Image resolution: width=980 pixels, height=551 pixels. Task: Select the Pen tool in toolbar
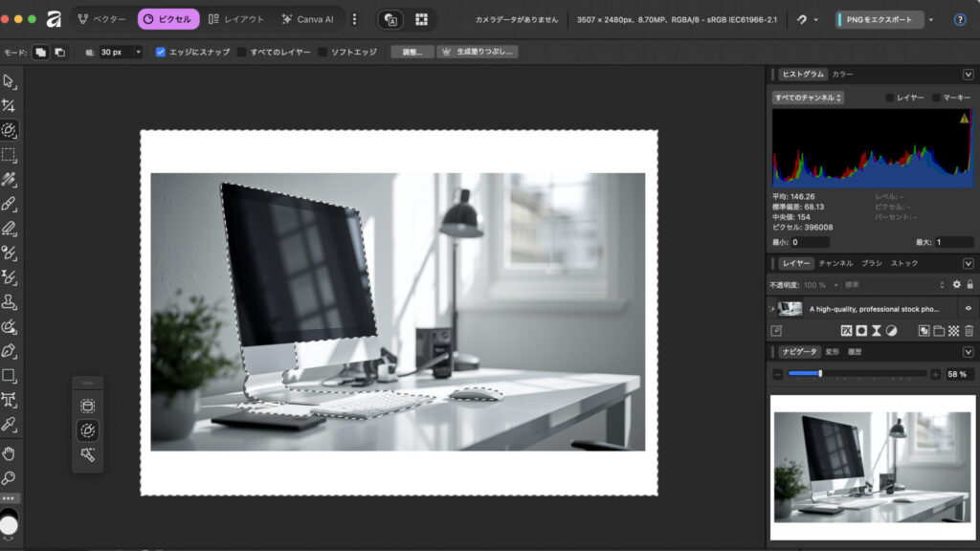tap(10, 350)
